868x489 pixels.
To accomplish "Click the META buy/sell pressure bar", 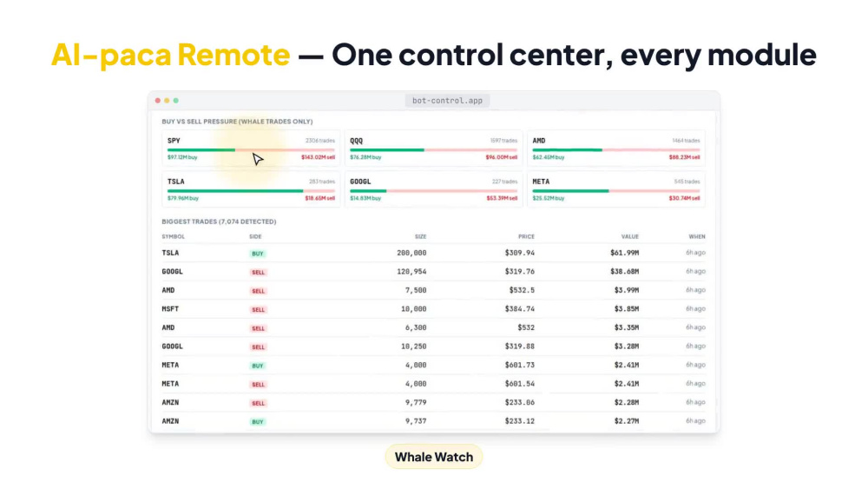I will point(616,191).
